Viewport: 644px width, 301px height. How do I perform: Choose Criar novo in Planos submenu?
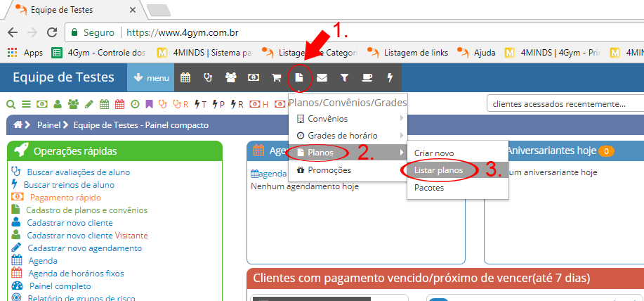tap(434, 153)
